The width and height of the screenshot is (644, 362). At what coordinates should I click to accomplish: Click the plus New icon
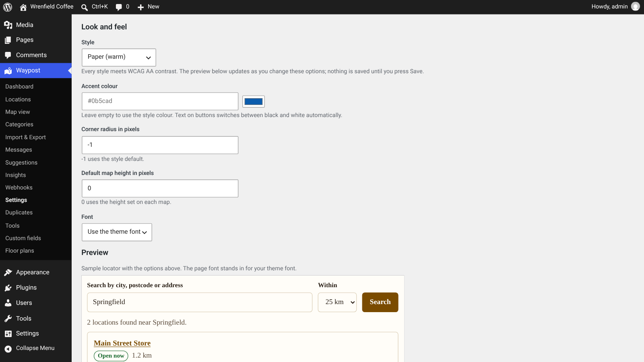[140, 7]
